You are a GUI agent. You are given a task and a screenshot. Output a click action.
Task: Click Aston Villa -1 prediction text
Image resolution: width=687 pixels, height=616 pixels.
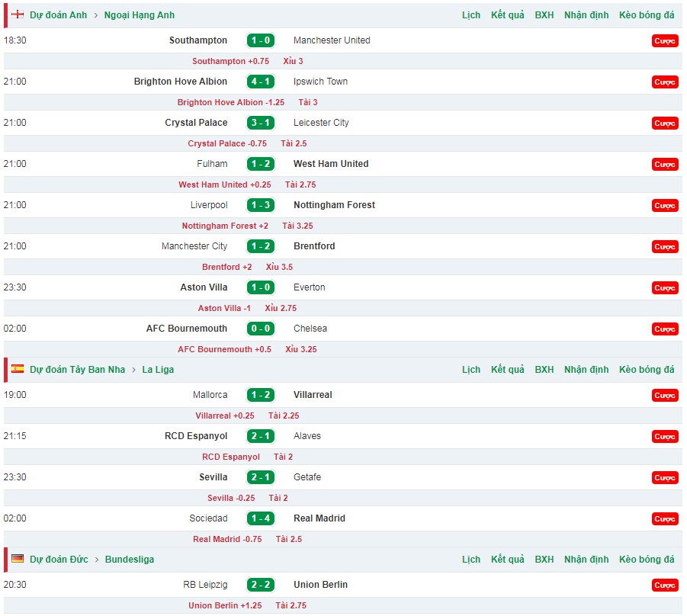click(x=224, y=309)
